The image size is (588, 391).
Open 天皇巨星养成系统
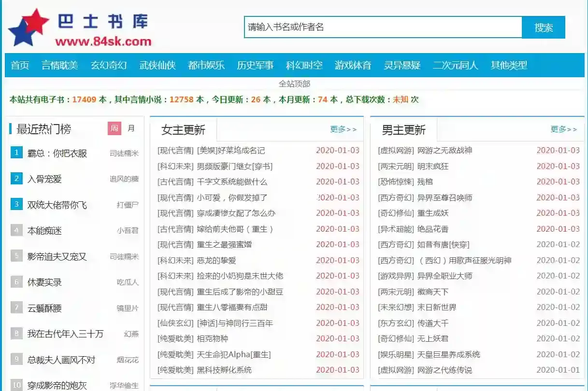point(448,354)
